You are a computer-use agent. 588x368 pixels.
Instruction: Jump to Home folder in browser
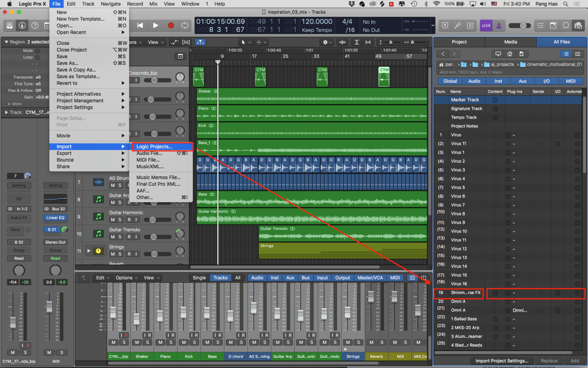(x=510, y=54)
